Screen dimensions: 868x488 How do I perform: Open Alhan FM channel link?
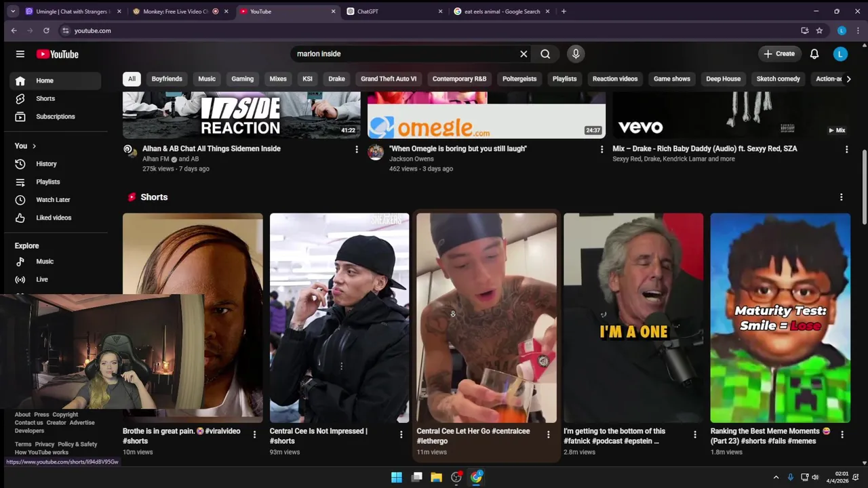pyautogui.click(x=156, y=159)
